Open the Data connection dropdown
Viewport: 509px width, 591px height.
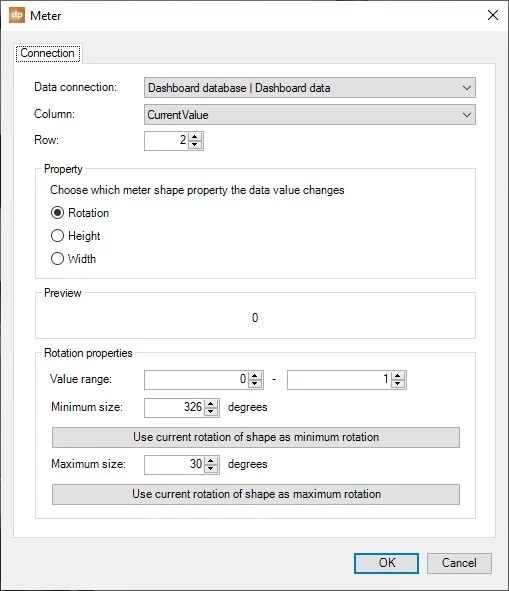[310, 88]
